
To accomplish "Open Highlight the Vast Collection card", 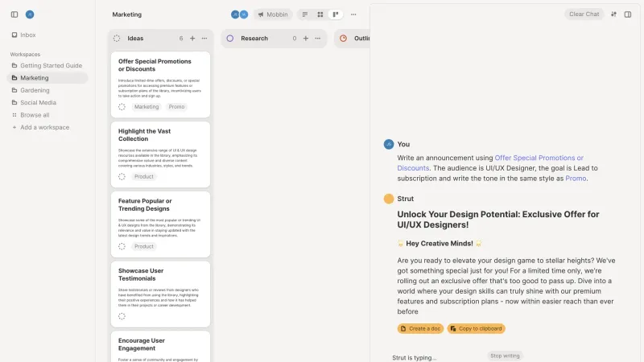I will [160, 154].
